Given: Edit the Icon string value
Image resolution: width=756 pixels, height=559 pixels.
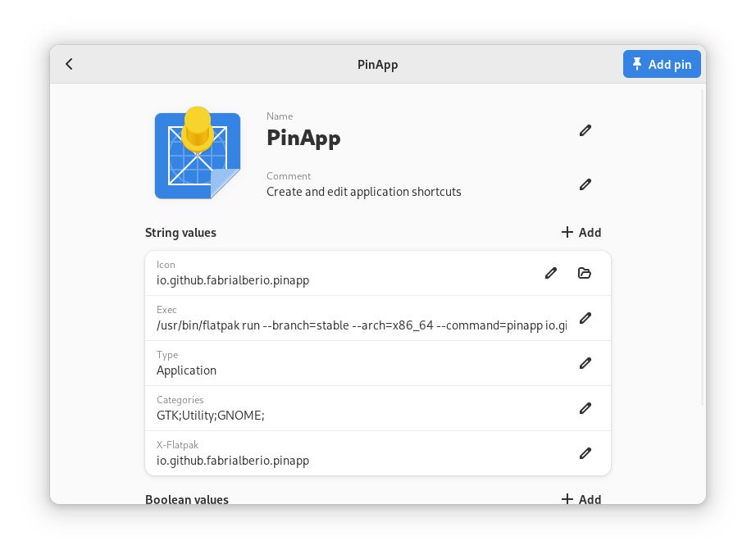Looking at the screenshot, I should pyautogui.click(x=550, y=273).
